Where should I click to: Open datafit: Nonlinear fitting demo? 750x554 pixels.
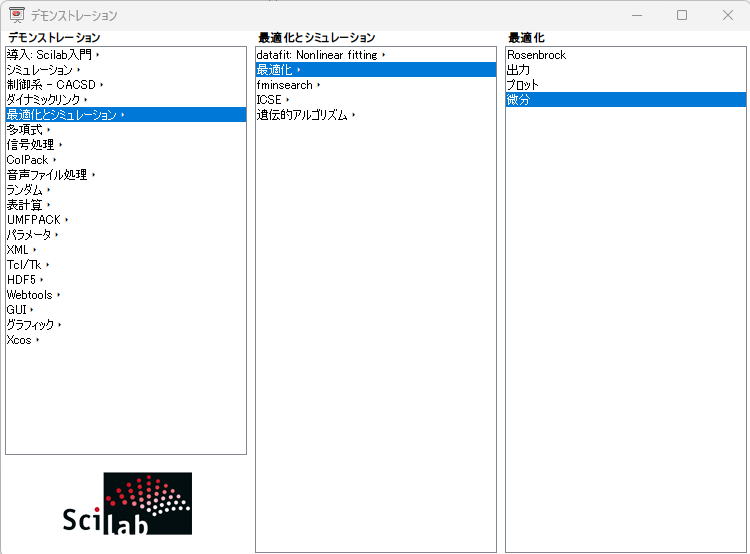click(x=317, y=55)
